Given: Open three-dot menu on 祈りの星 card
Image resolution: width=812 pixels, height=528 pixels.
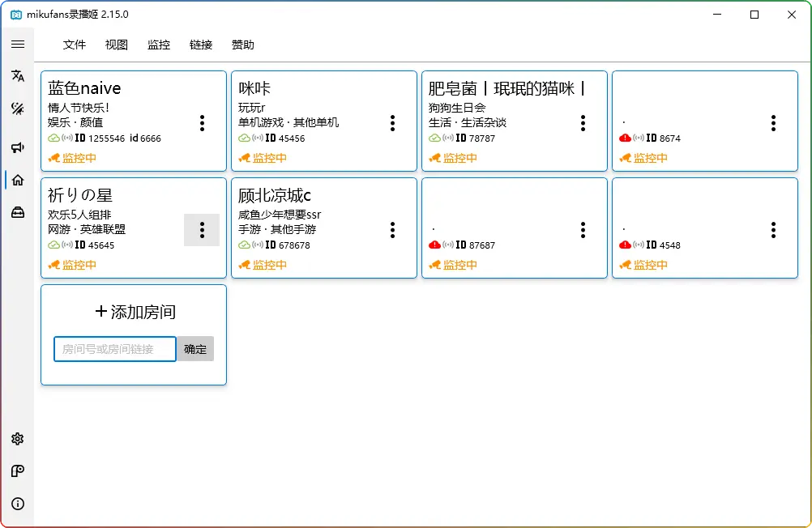Looking at the screenshot, I should [x=202, y=230].
